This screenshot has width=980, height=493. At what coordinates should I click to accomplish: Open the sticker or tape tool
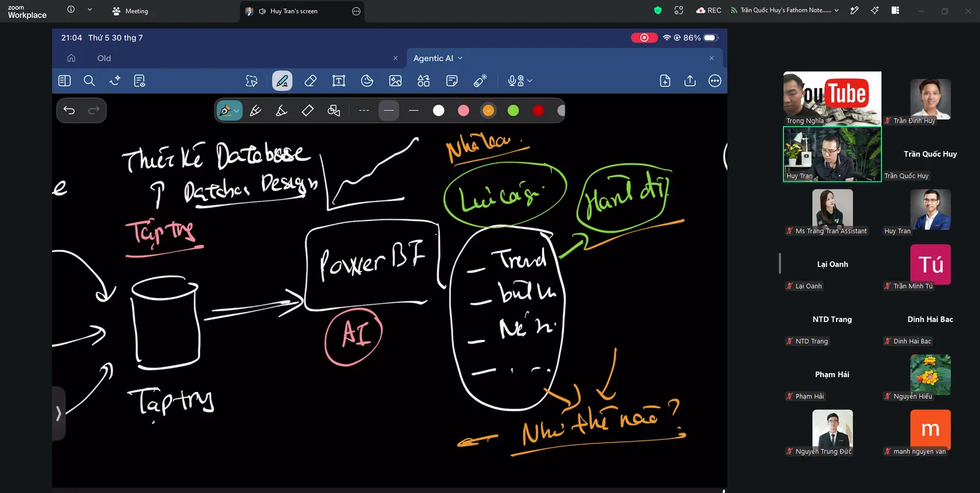[367, 81]
